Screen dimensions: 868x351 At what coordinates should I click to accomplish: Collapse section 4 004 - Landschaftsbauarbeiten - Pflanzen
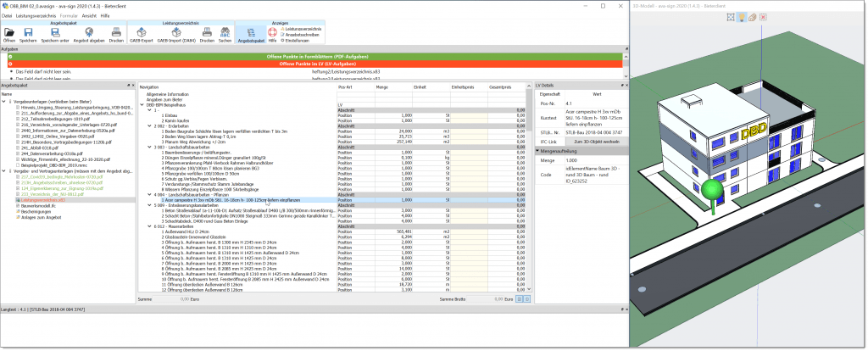tap(148, 195)
